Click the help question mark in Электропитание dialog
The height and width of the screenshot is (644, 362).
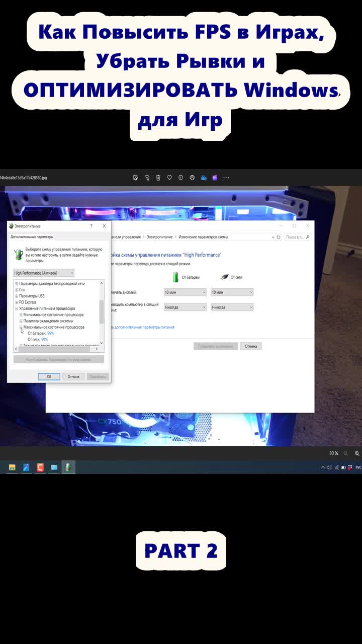[91, 226]
